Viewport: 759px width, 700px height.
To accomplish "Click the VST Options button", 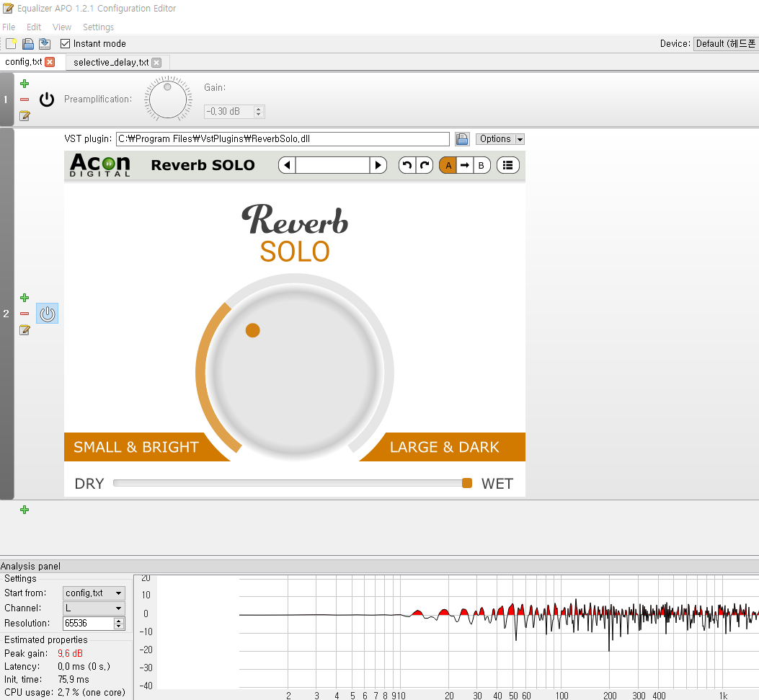I will pyautogui.click(x=495, y=139).
